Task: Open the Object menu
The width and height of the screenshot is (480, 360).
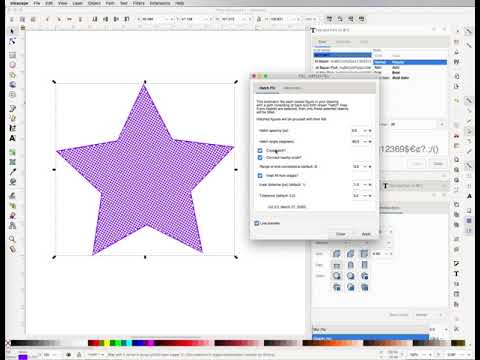Action: pyautogui.click(x=94, y=3)
